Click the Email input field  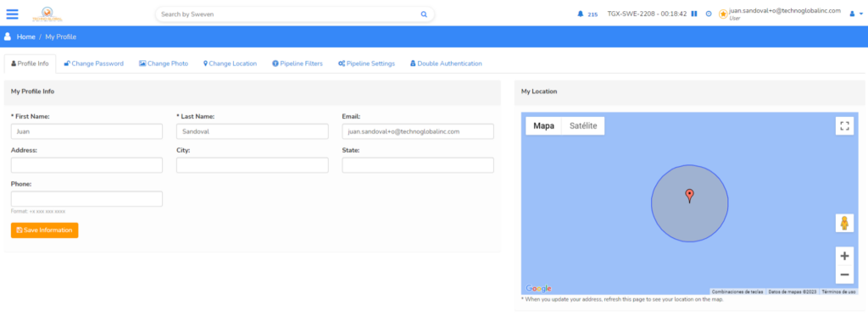pos(418,131)
